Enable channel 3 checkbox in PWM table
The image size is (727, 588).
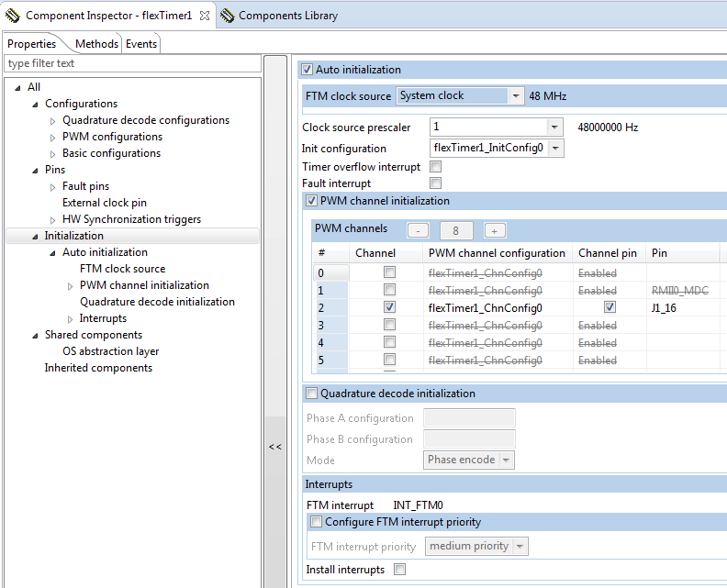(389, 325)
